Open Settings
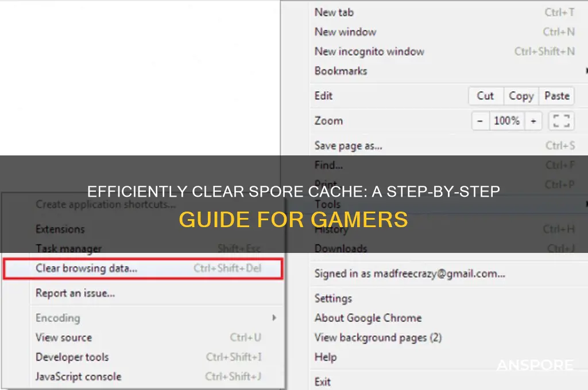 pos(333,298)
